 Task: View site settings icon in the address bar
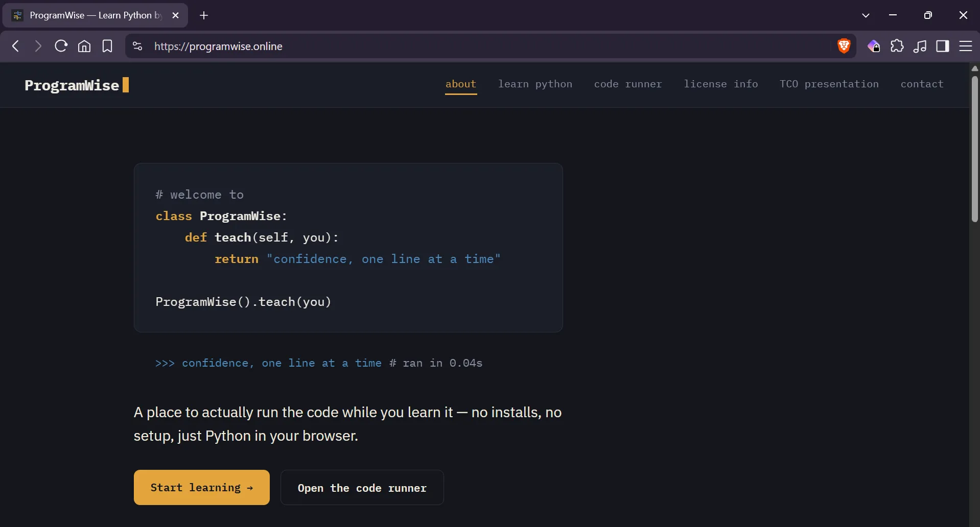[137, 46]
